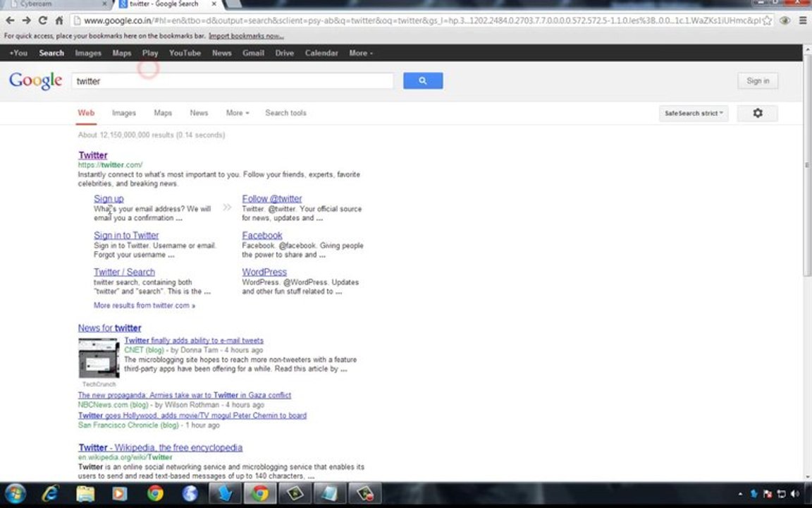
Task: Select the Images search filter tab
Action: [x=124, y=113]
